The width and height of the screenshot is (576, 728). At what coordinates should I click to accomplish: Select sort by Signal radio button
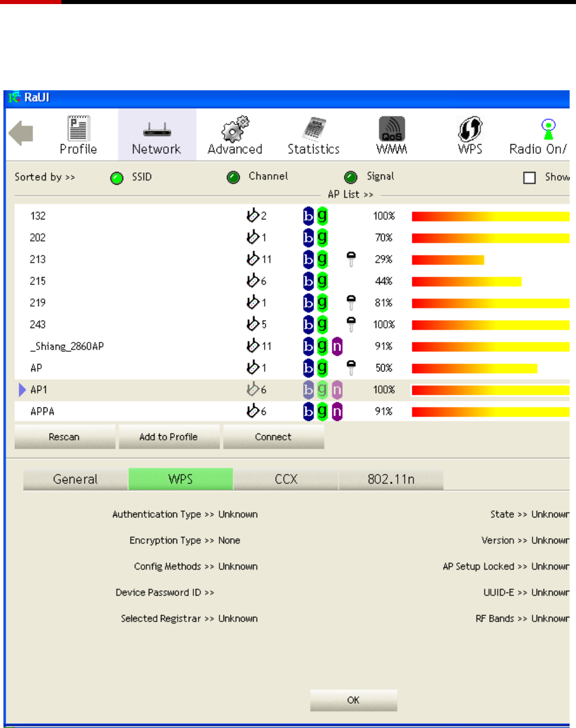351,178
